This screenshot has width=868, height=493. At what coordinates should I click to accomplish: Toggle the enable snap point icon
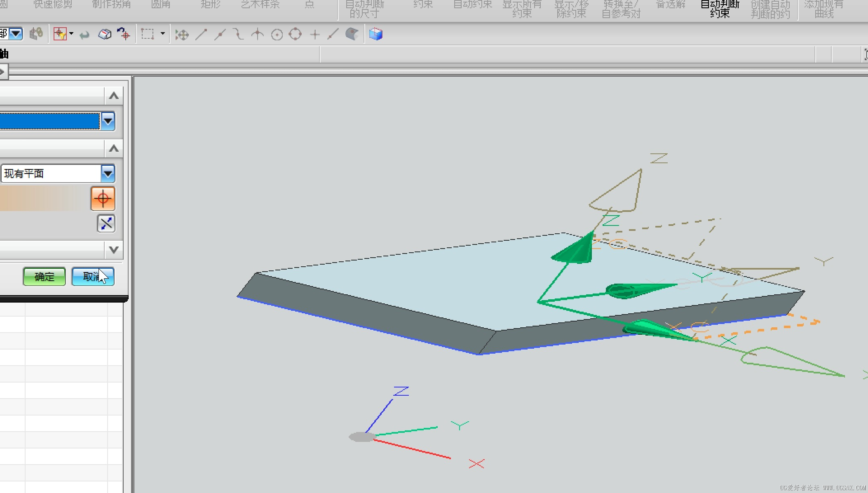coord(182,35)
